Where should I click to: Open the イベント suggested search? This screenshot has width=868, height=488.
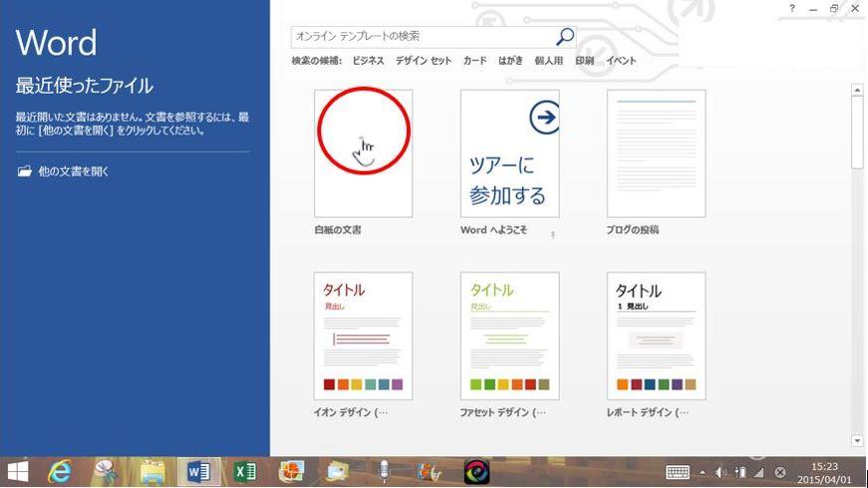point(621,61)
